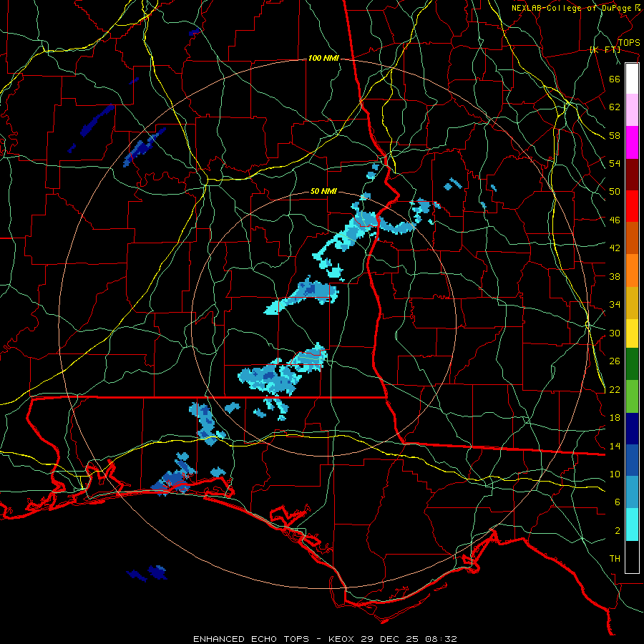Click the black TH swatch in the legend

pyautogui.click(x=632, y=557)
